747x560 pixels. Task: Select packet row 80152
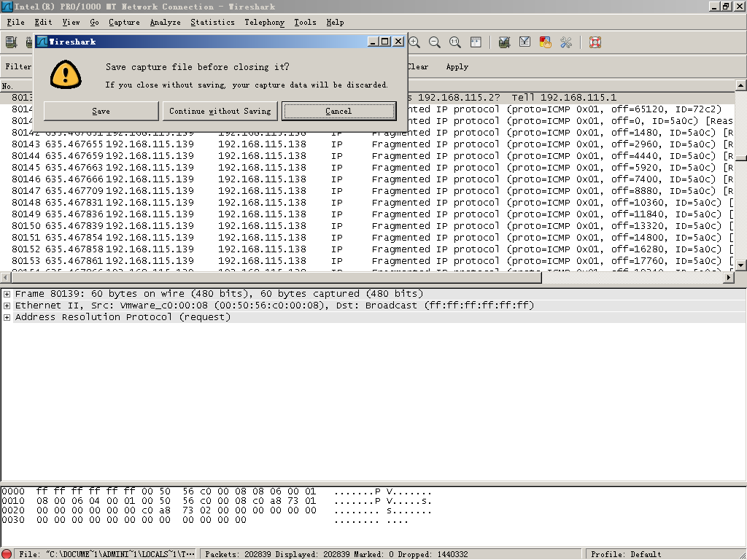point(368,249)
